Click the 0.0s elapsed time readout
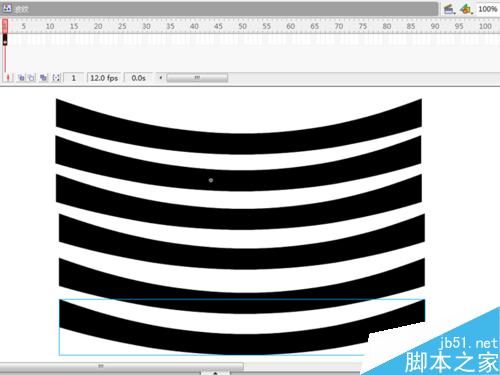The width and height of the screenshot is (500, 375). pos(138,78)
